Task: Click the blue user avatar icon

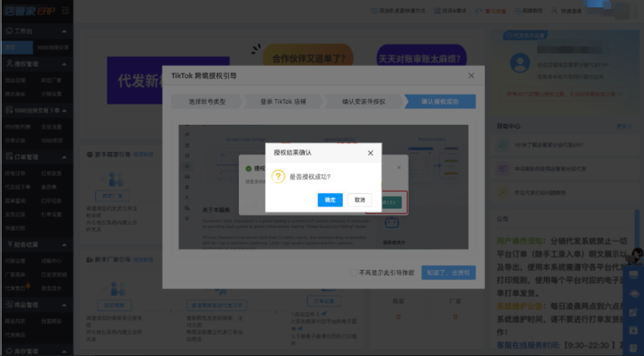Action: click(520, 63)
